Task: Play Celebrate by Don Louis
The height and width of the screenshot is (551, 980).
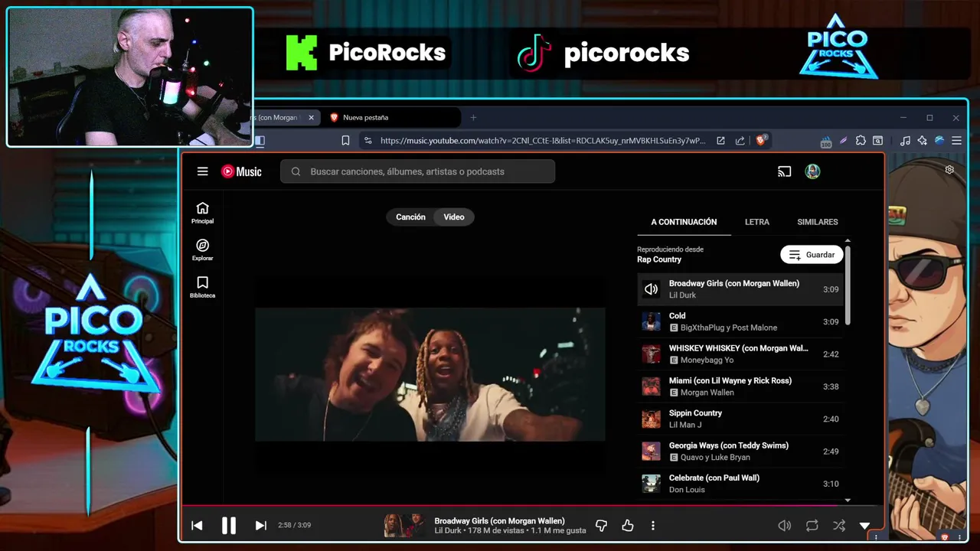Action: [x=740, y=484]
